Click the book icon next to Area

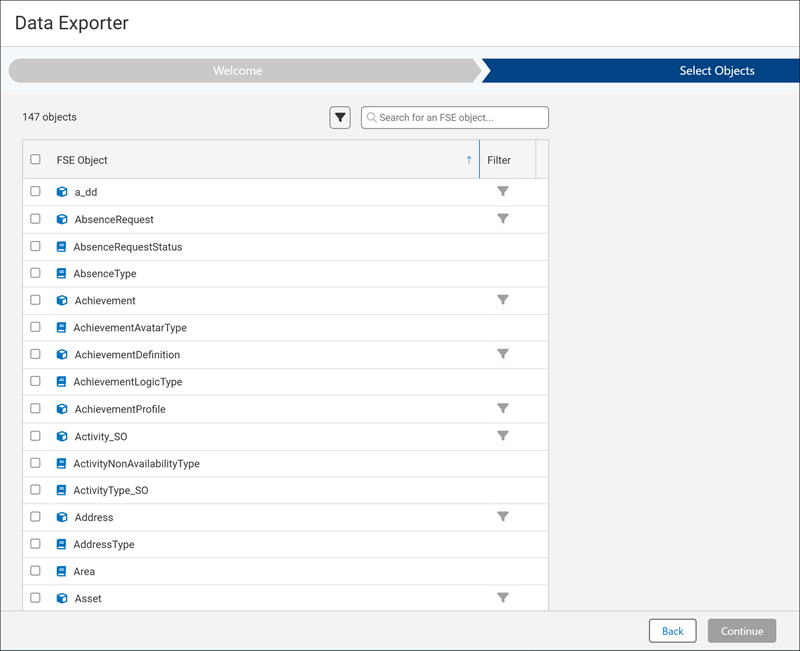pos(61,571)
